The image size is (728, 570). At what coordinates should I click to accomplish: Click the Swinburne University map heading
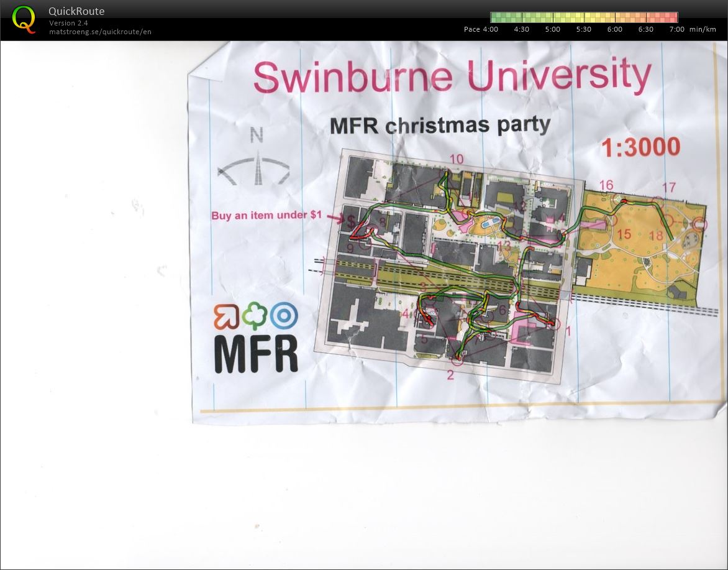[x=452, y=76]
